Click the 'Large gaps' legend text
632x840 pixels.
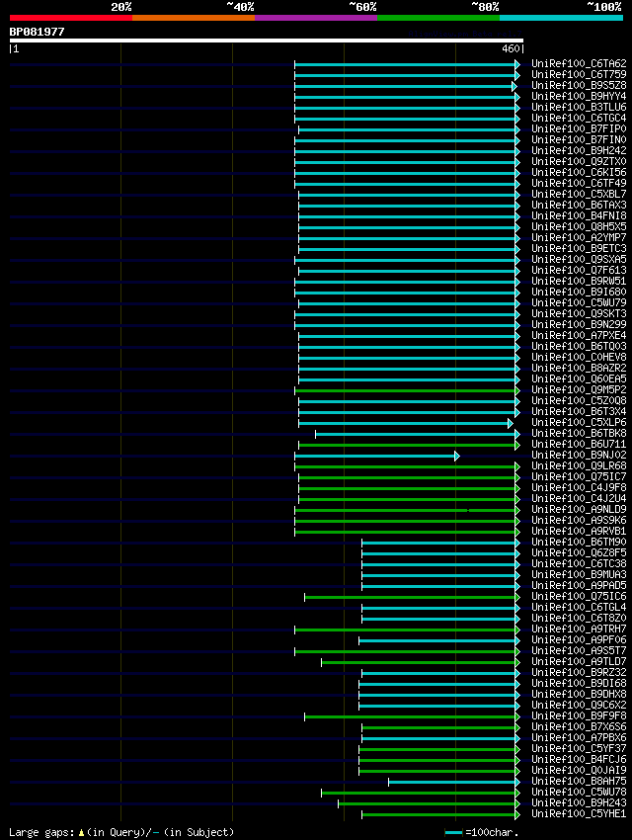41,832
